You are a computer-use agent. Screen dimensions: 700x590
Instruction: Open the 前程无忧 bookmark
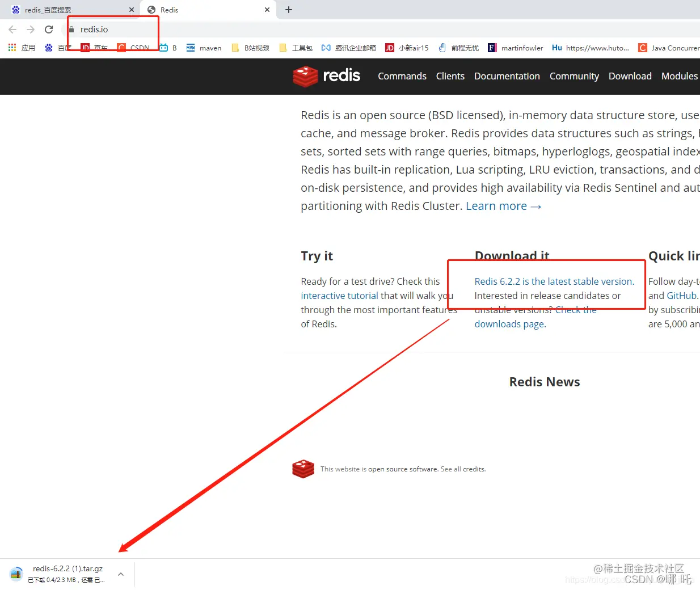click(459, 48)
